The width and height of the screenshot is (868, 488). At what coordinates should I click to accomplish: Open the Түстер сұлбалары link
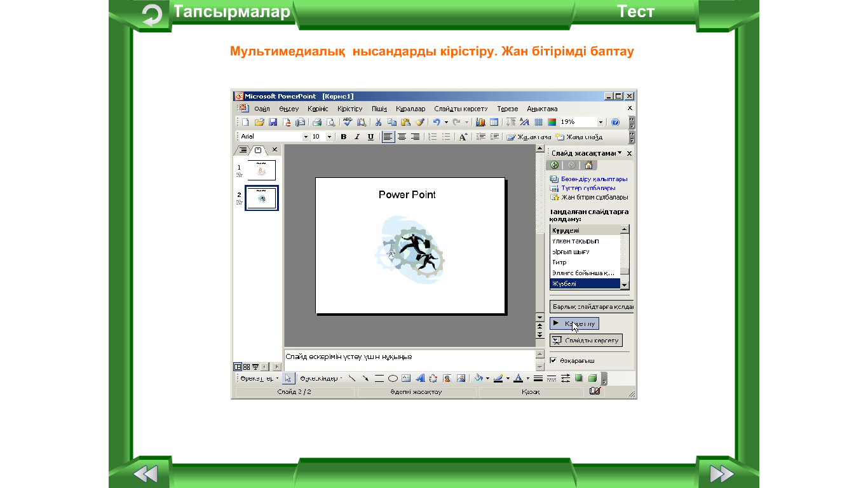click(x=588, y=188)
